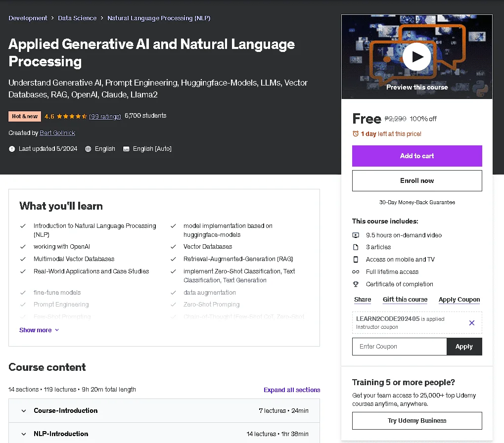Click the checkmark beside Retrieval-Augmented-Generation (RAG)

click(x=173, y=259)
